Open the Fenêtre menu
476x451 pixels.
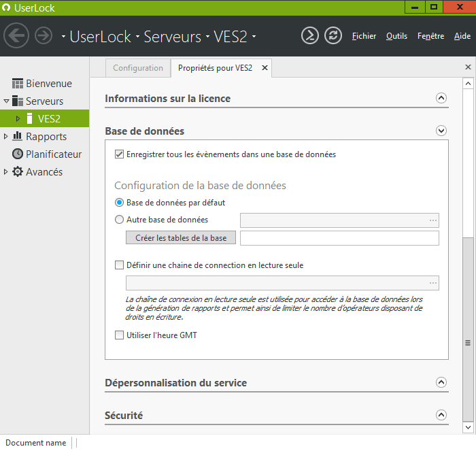pyautogui.click(x=430, y=36)
